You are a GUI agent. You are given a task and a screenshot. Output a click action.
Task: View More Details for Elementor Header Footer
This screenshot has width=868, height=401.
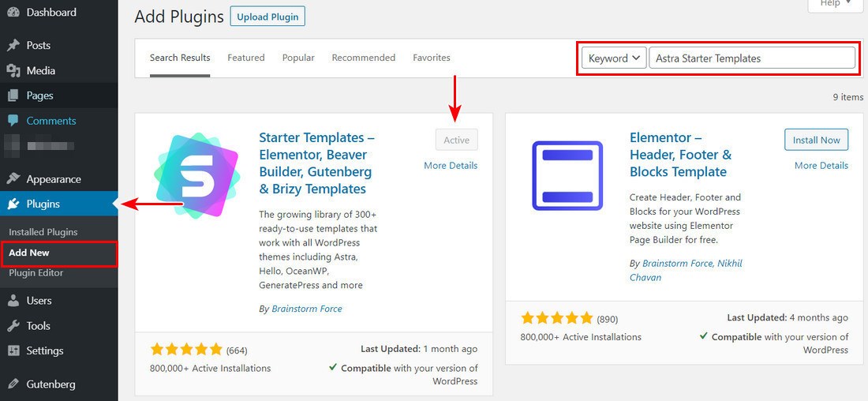tap(821, 166)
